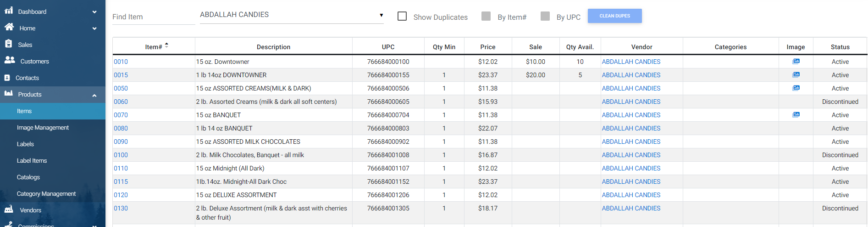This screenshot has height=227, width=868.
Task: Open the Vendors sidebar item
Action: point(53,210)
